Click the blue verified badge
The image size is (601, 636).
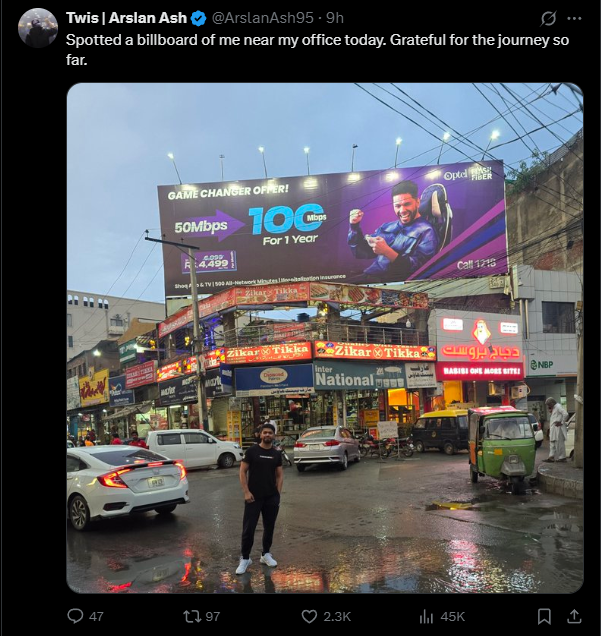pos(198,18)
